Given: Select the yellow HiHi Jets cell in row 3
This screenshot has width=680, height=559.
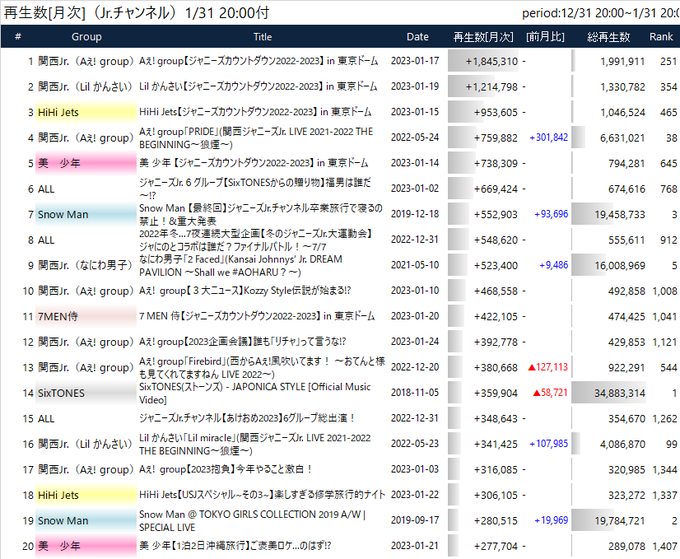Looking at the screenshot, I should [x=86, y=112].
